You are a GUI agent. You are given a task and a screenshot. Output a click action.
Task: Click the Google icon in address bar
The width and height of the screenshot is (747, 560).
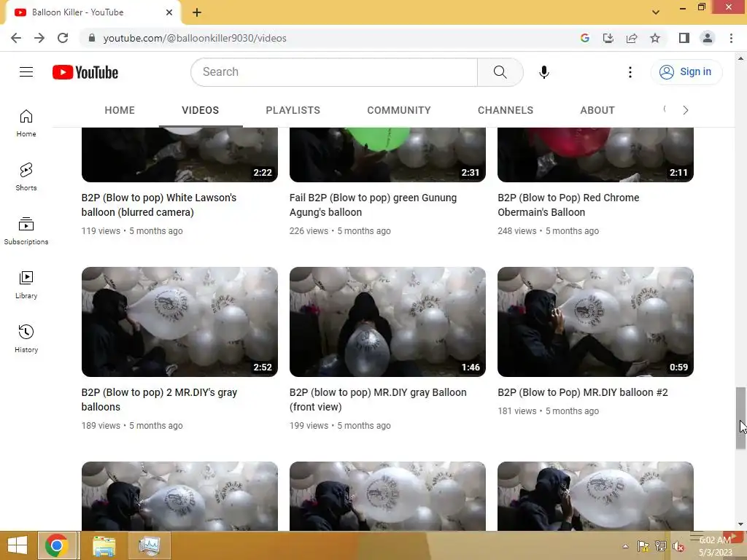click(x=585, y=38)
